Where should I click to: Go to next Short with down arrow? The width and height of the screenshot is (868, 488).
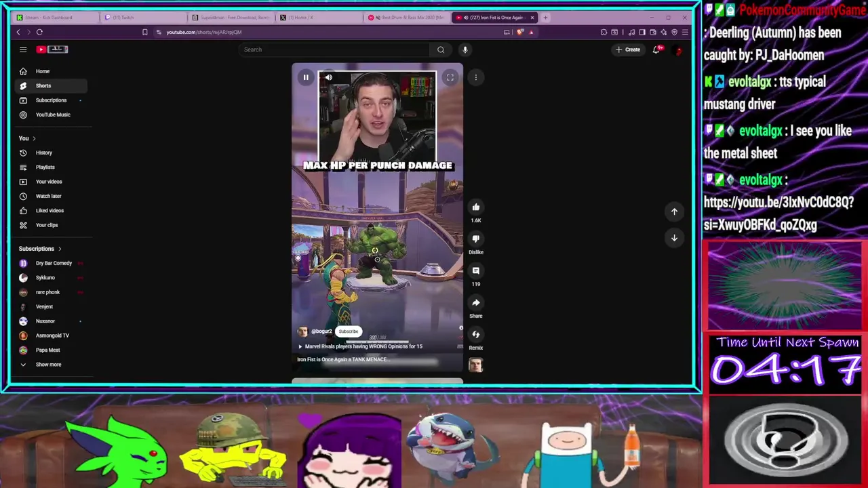coord(674,238)
